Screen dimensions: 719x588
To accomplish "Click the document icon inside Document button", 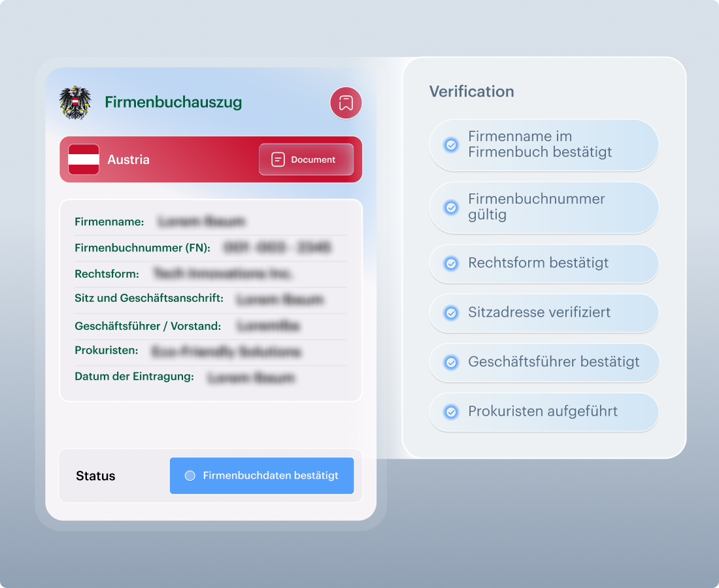I will click(278, 159).
